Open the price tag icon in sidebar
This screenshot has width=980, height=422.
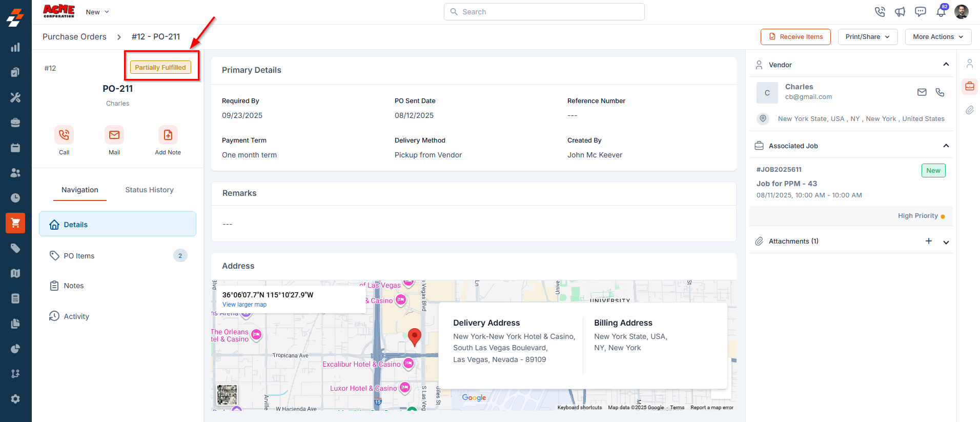(15, 248)
